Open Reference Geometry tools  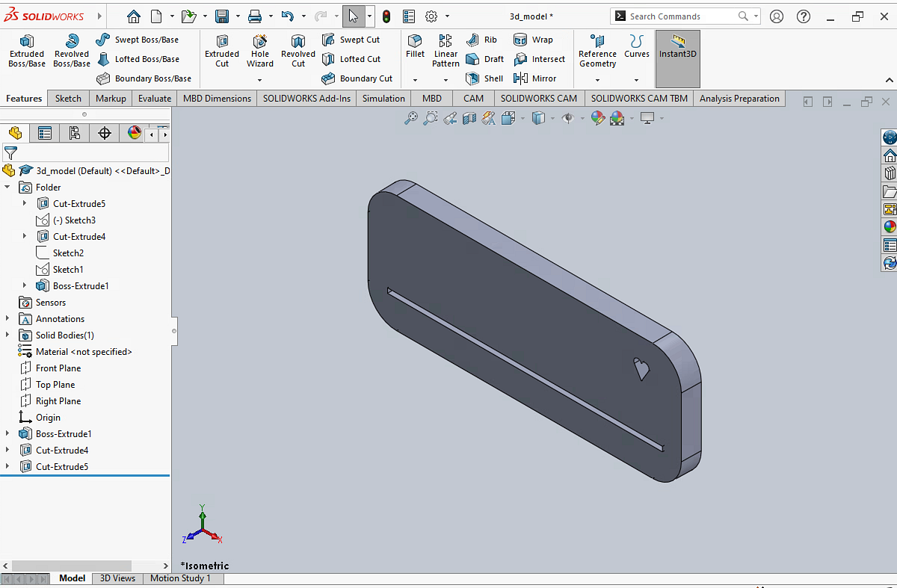click(x=597, y=51)
